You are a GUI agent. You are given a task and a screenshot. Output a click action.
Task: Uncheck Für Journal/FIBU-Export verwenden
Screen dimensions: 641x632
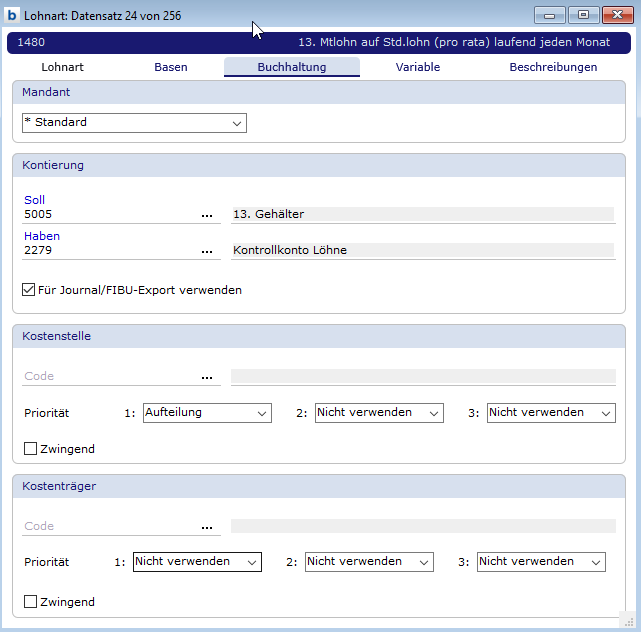click(29, 291)
